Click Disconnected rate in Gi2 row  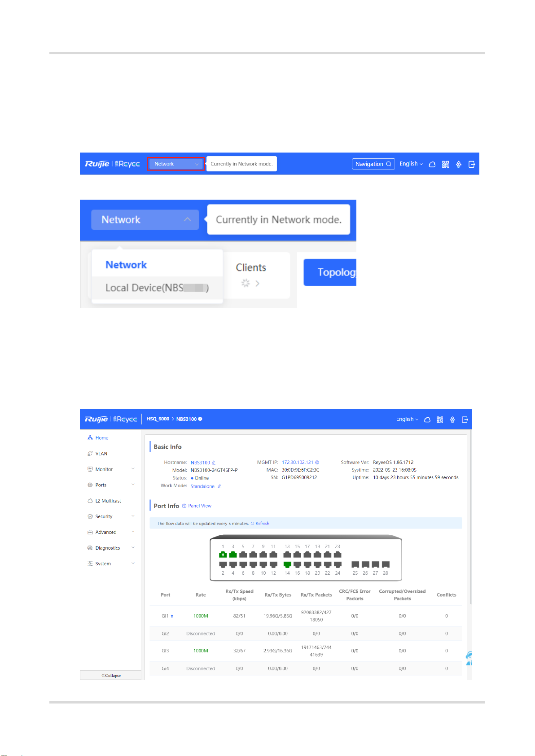click(x=201, y=634)
